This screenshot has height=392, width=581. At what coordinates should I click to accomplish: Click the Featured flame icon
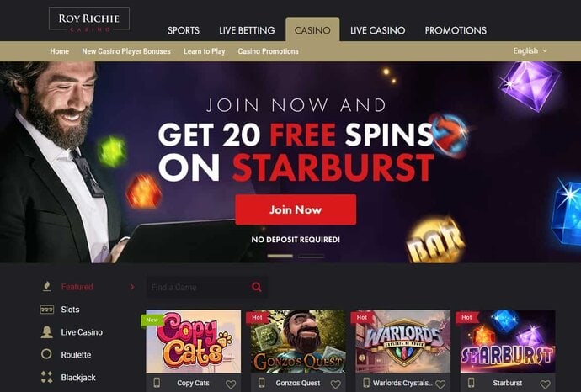click(46, 287)
